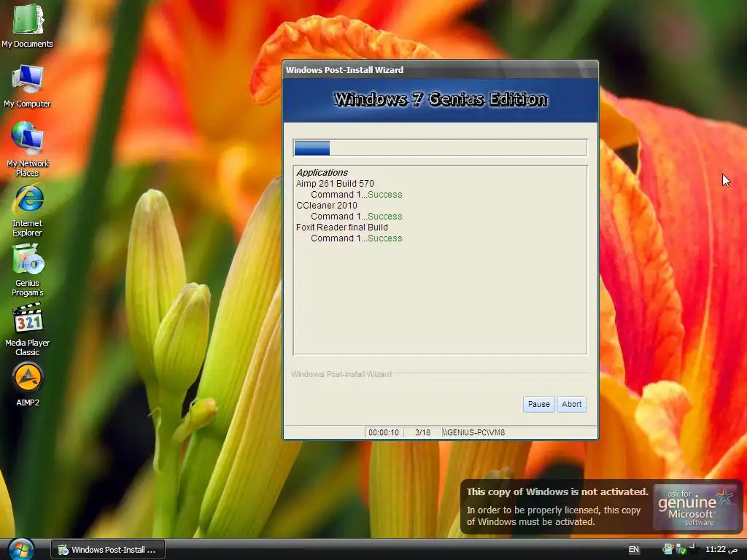The height and width of the screenshot is (560, 747).
Task: Select the Aimp 261 Build 570 entry
Action: point(335,183)
